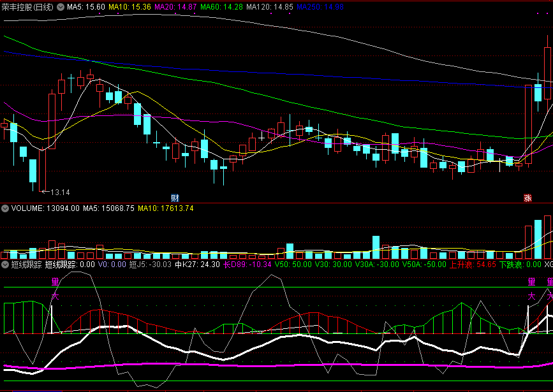Click the MA120: 14.85 label
Viewport: 553px width, 392px height.
pyautogui.click(x=269, y=7)
